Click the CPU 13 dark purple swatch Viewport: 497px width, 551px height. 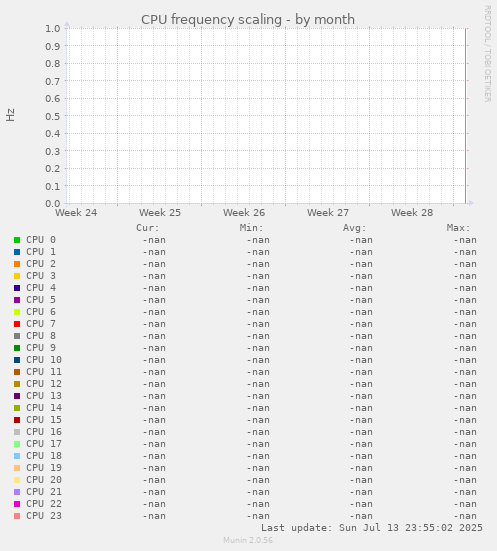[17, 396]
